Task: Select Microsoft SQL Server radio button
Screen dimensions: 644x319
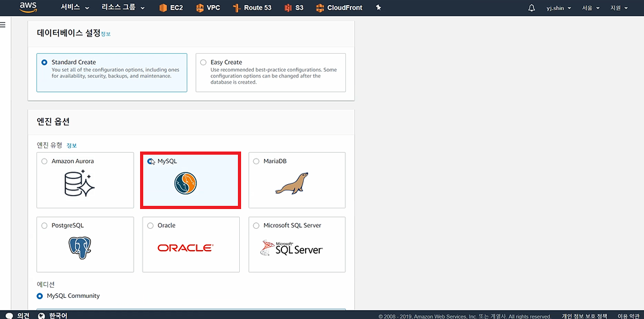Action: [x=256, y=226]
